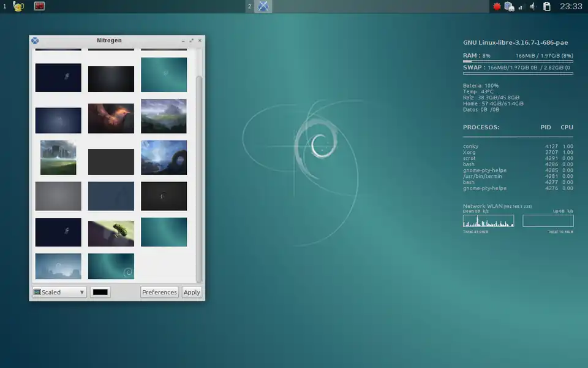Click the Nitrogen icon in the window titlebar
Screen dimensions: 588x368
pos(34,40)
